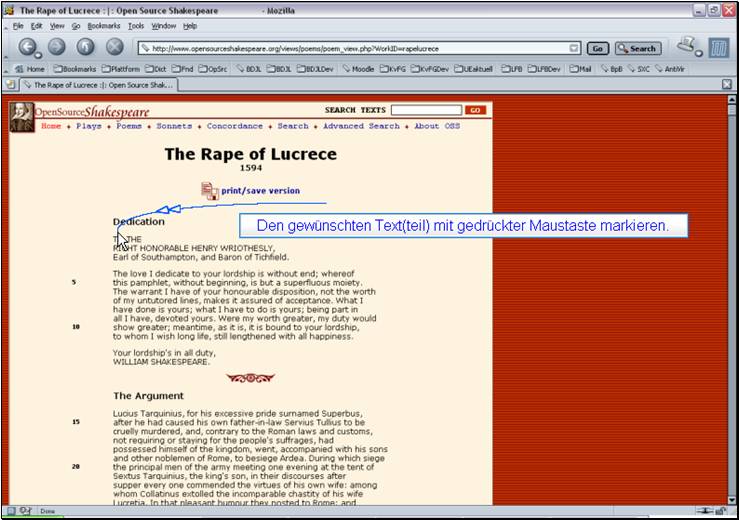This screenshot has height=520, width=739.
Task: Click the Sonnets navigation link
Action: (174, 126)
